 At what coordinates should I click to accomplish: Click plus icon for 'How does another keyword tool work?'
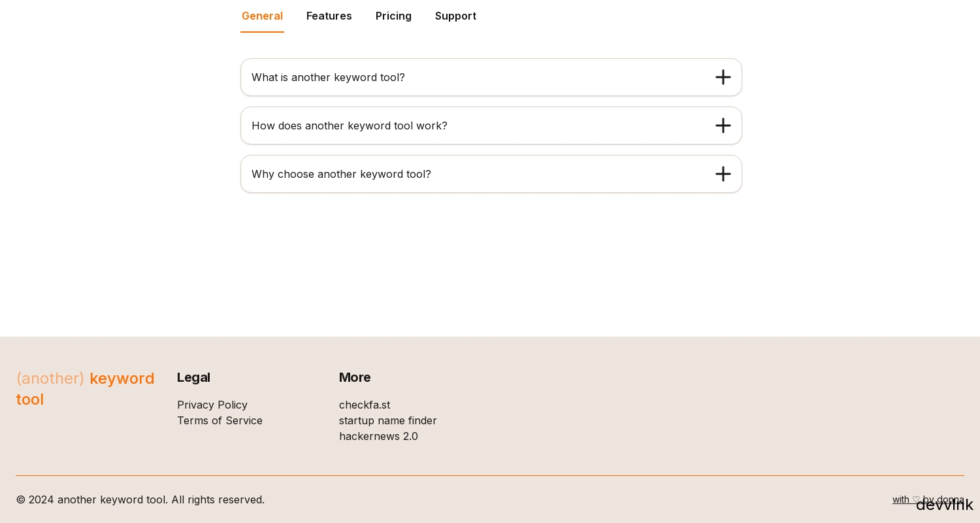coord(723,126)
